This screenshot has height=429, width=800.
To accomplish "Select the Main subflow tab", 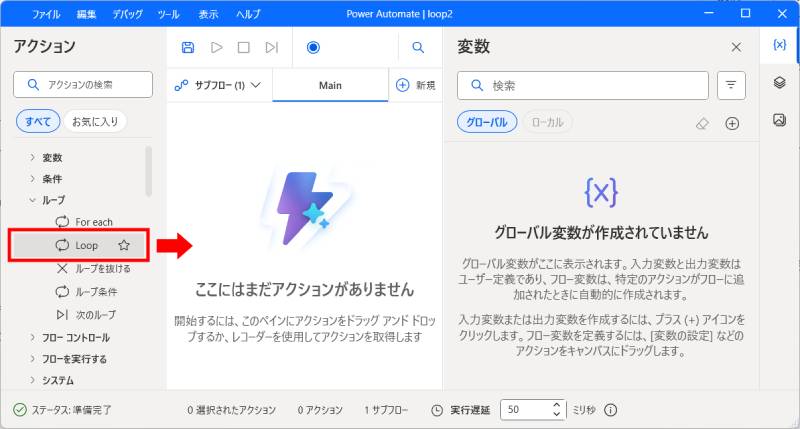I will pos(330,85).
